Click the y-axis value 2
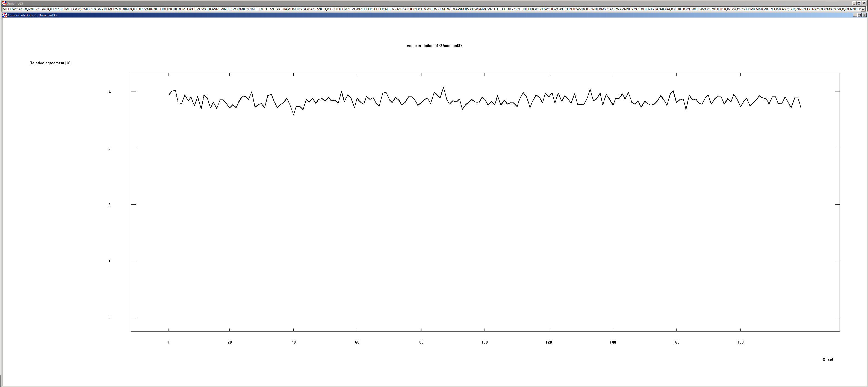The width and height of the screenshot is (868, 387). coord(110,205)
